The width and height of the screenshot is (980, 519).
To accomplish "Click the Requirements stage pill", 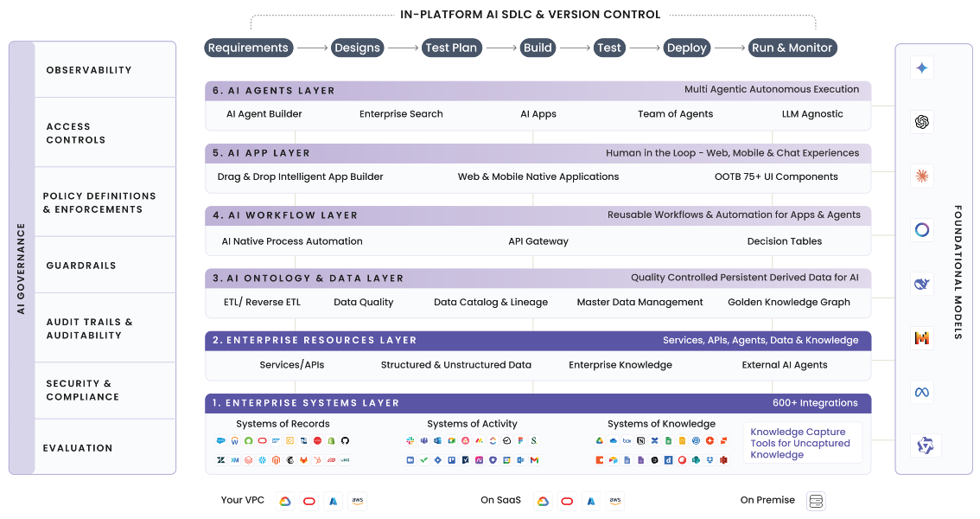I will tap(248, 48).
